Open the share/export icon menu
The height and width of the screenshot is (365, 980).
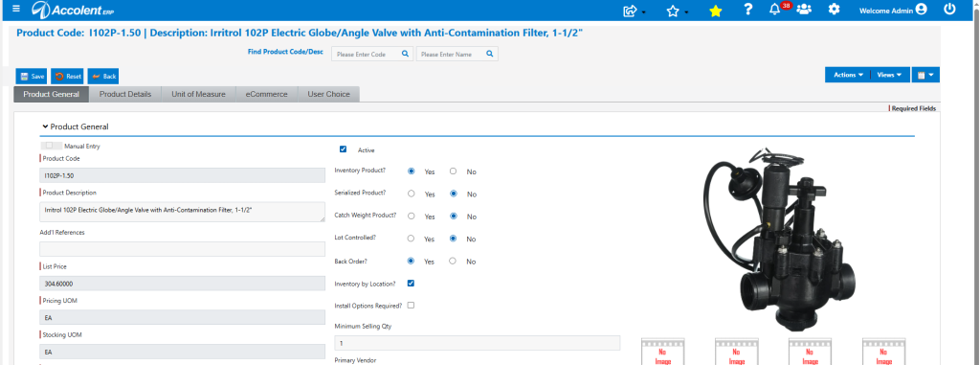630,11
